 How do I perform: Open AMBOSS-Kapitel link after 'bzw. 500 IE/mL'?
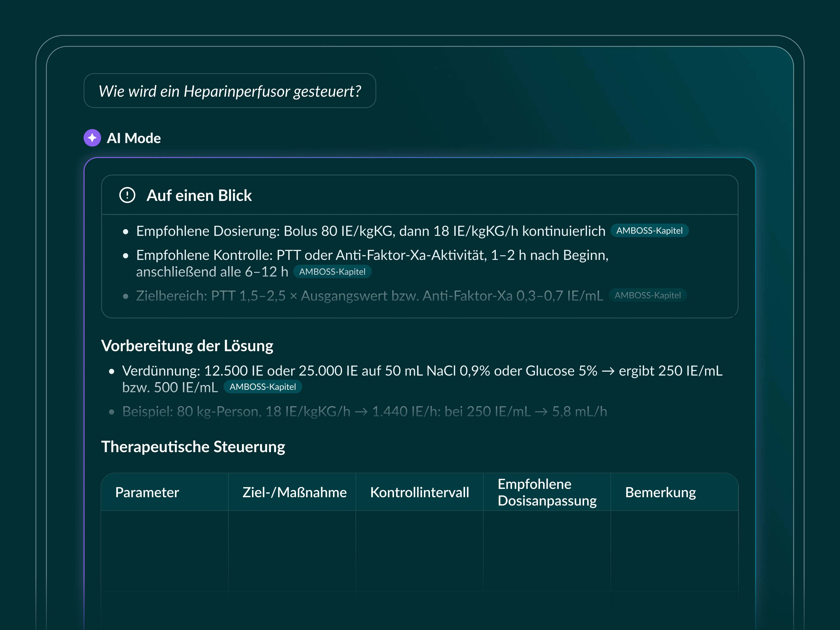[263, 387]
